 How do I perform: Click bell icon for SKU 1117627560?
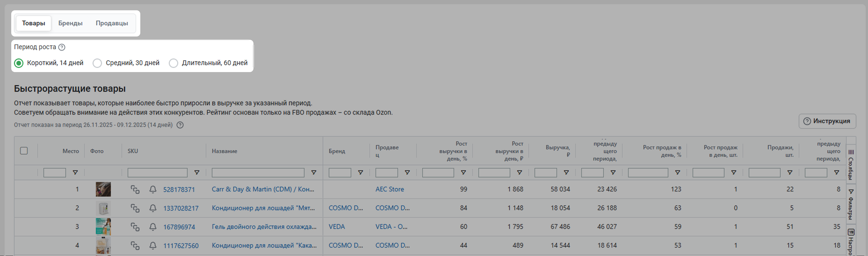tap(153, 245)
